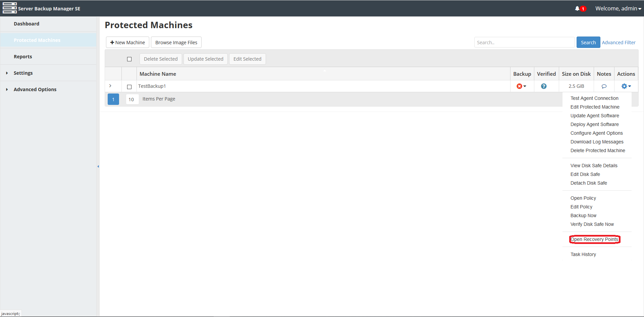Click the blue Search button

pyautogui.click(x=588, y=42)
